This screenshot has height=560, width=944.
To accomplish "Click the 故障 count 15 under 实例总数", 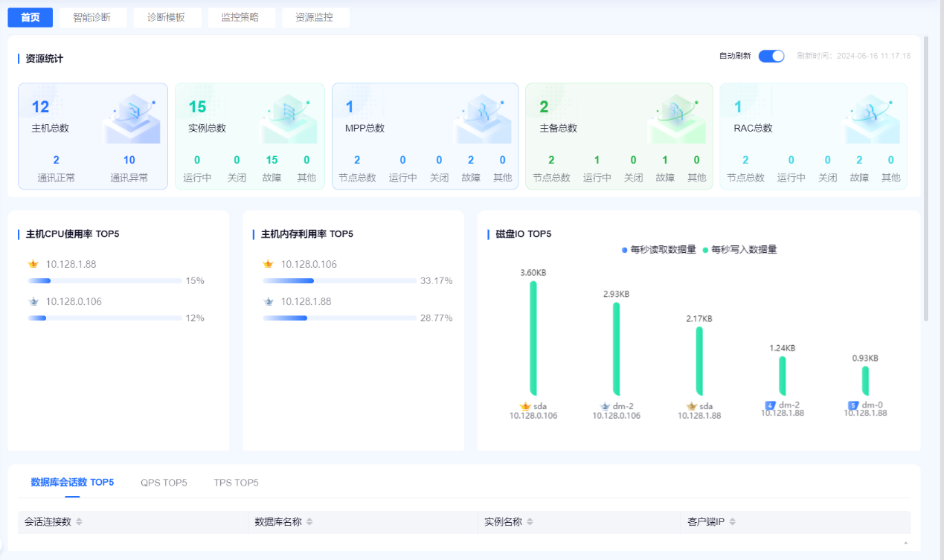I will click(272, 160).
